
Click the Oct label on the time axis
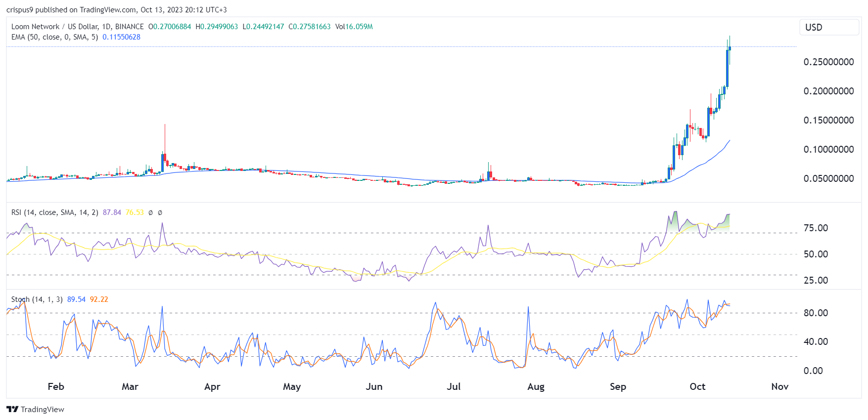(x=697, y=386)
